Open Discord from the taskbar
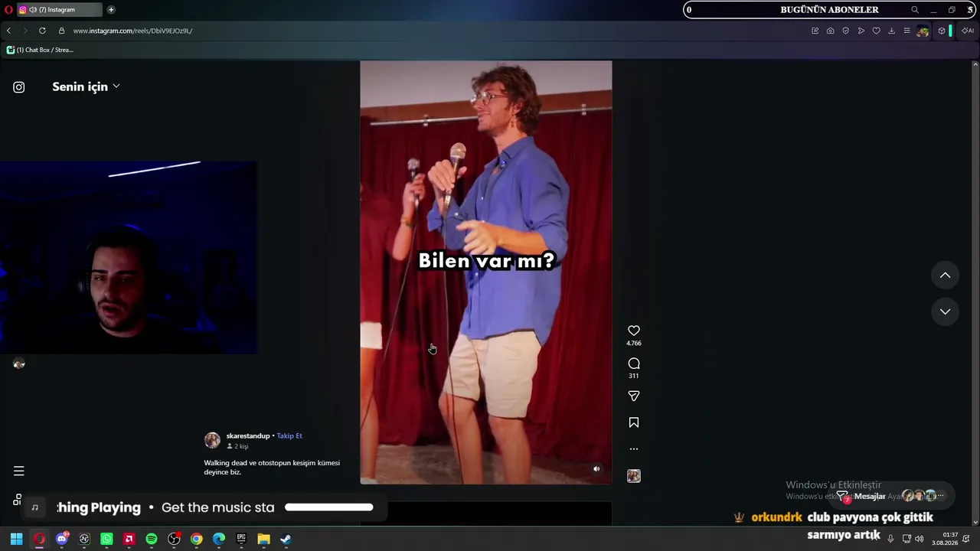980x551 pixels. (x=62, y=539)
